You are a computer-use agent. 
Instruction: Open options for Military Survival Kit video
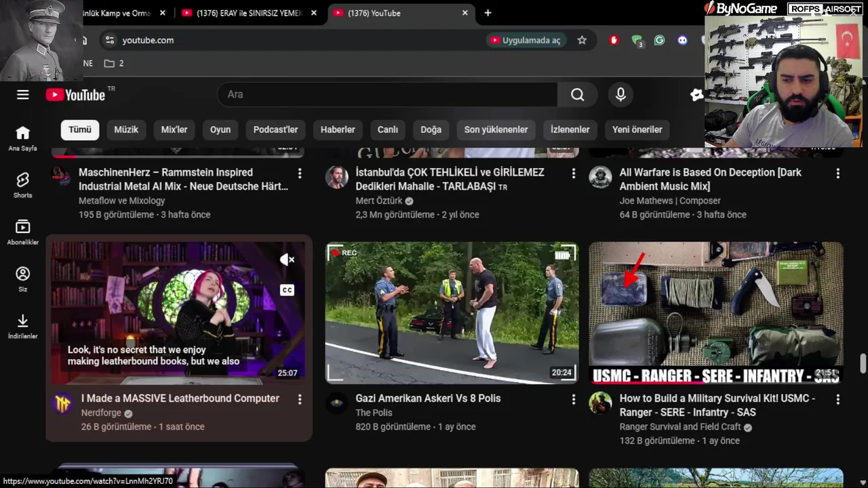(838, 400)
